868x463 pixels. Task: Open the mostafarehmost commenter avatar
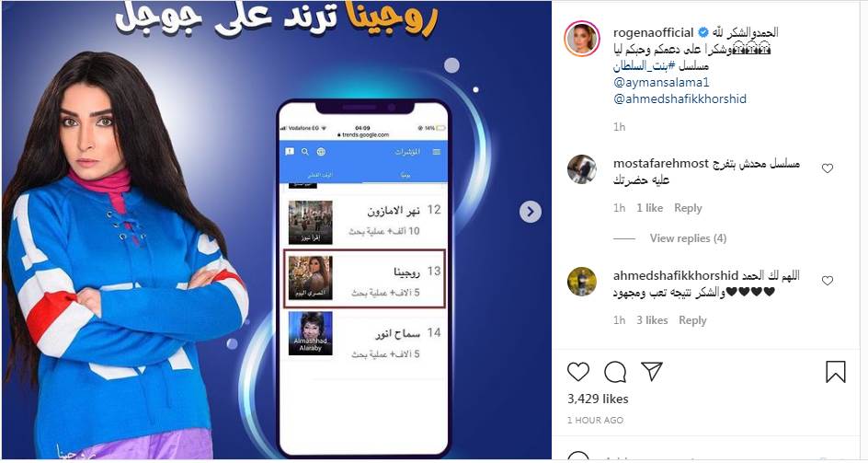(582, 169)
